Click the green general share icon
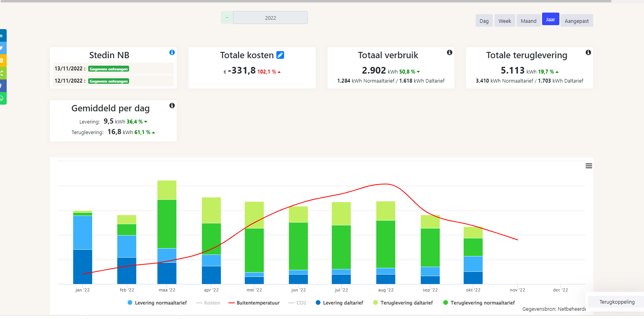This screenshot has width=644, height=319. 2,73
